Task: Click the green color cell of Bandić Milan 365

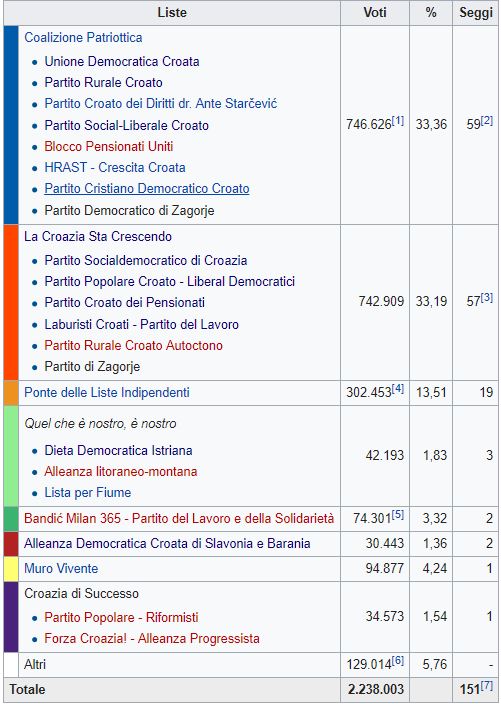Action: (11, 519)
